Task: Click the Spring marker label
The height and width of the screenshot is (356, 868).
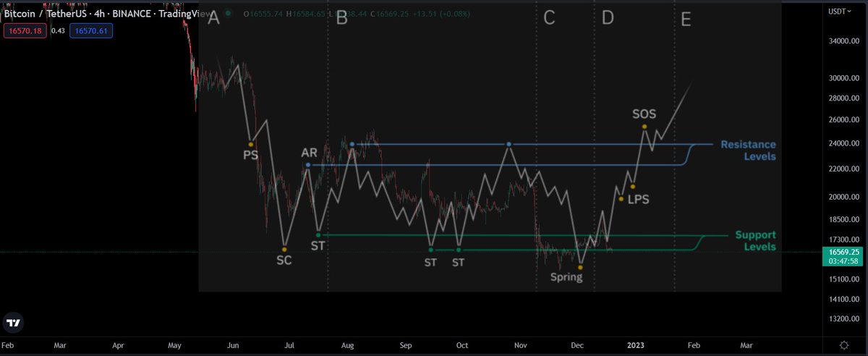Action: pos(566,277)
